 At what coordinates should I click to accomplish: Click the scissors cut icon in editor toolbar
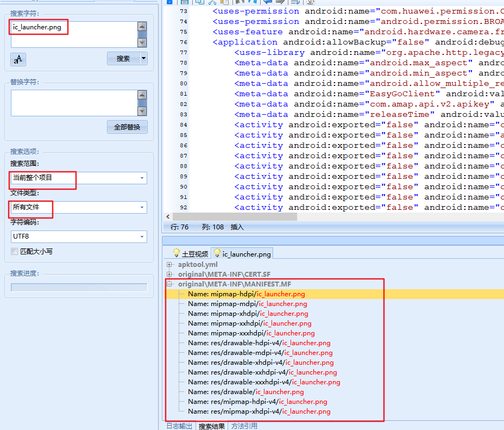point(212,2)
